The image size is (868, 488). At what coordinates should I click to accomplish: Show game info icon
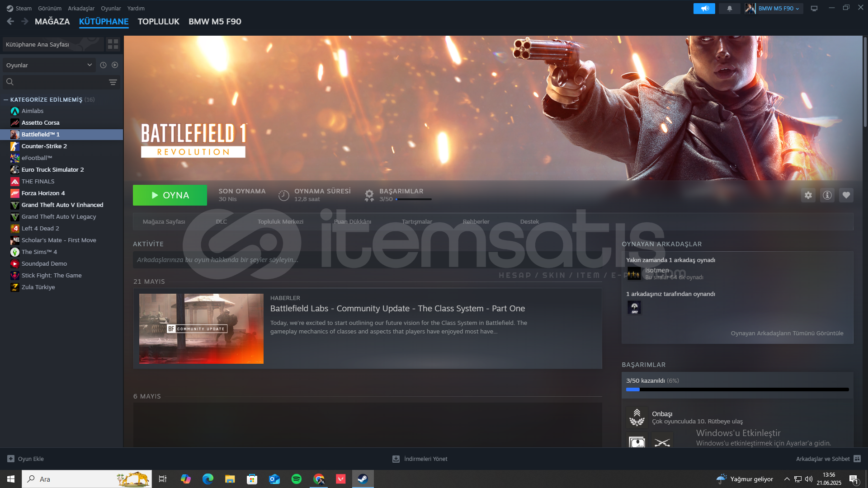827,195
